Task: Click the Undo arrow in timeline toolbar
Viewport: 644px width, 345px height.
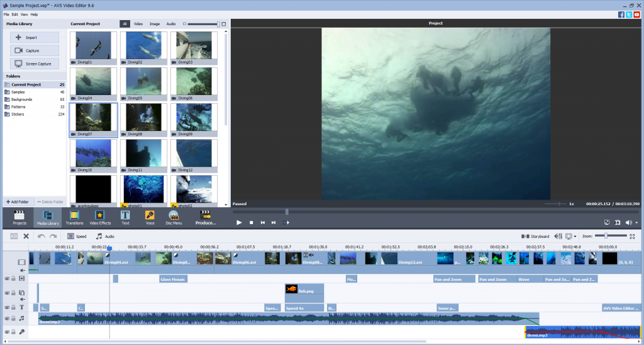Action: pos(41,236)
